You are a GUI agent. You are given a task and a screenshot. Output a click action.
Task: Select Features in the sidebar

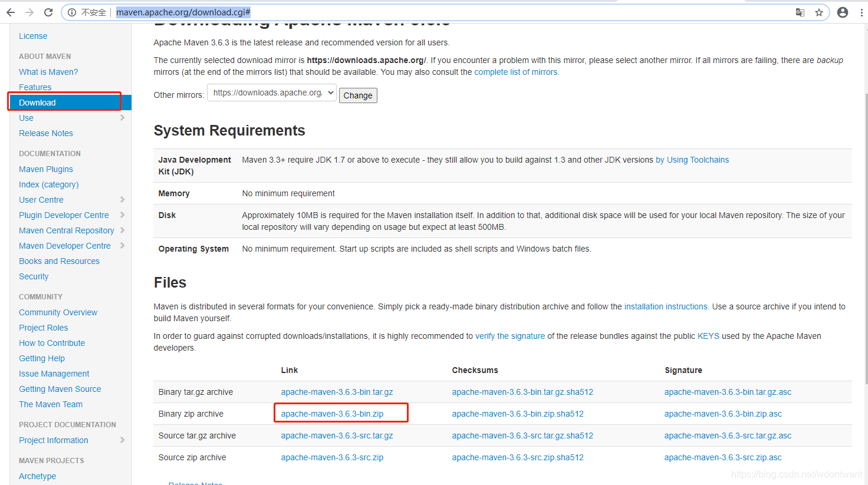[35, 87]
